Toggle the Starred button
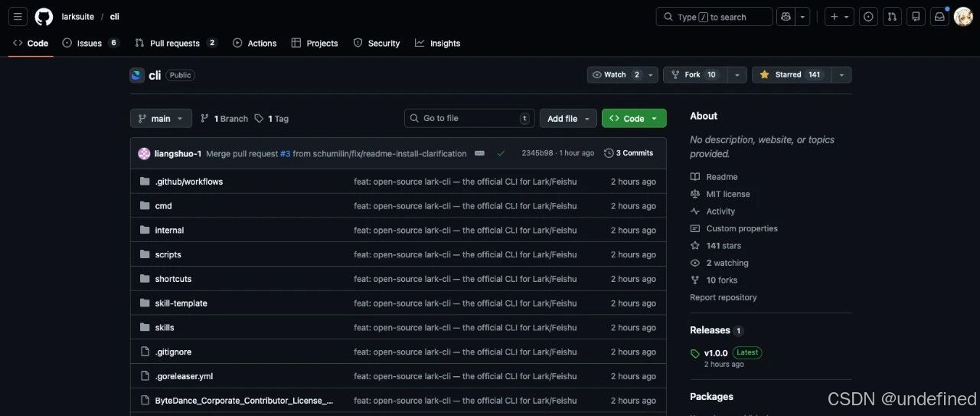Image resolution: width=980 pixels, height=416 pixels. point(790,75)
